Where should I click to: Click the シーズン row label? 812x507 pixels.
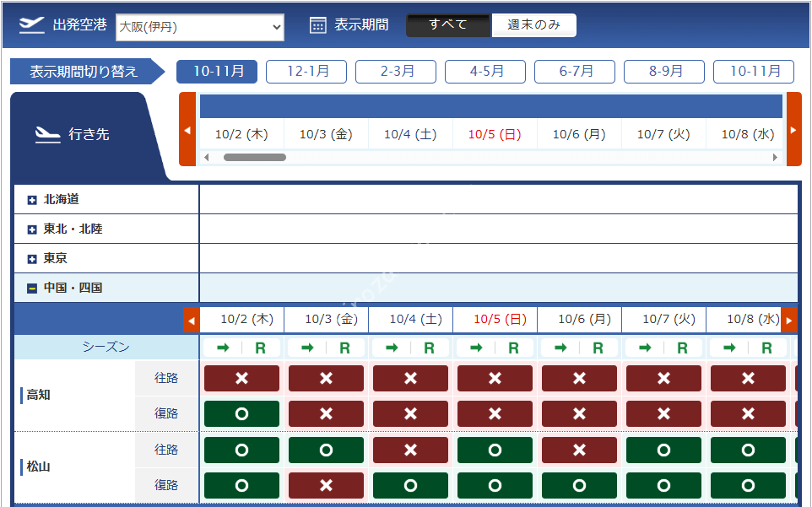click(x=106, y=348)
